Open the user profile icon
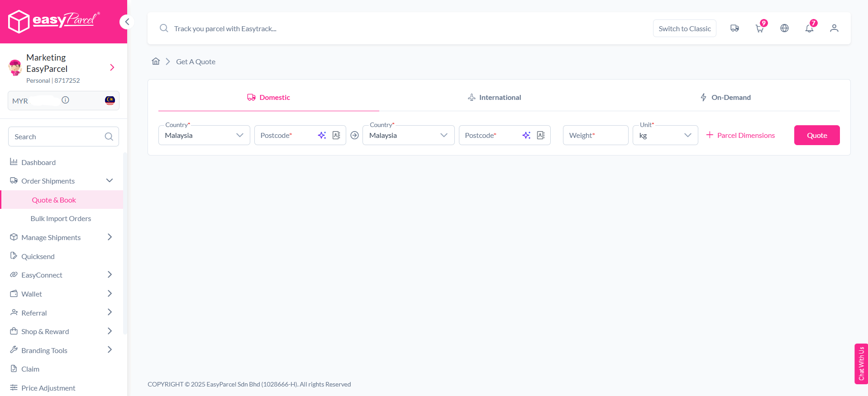 click(834, 28)
